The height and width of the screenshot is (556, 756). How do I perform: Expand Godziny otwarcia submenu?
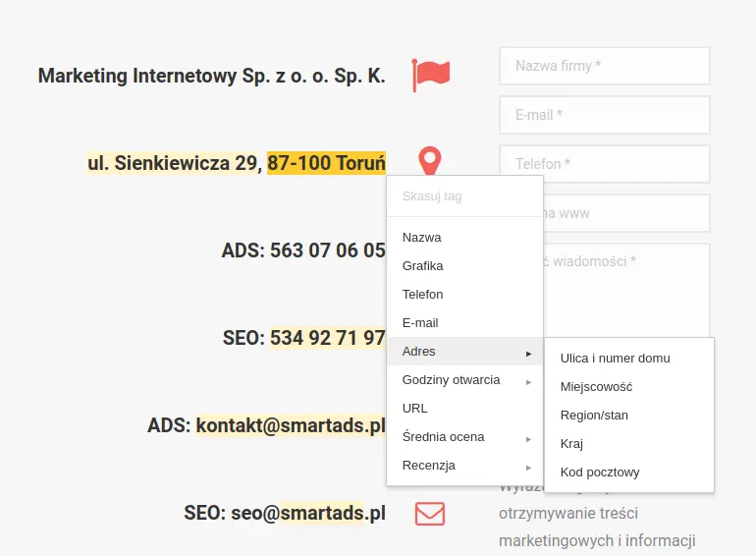pos(464,380)
